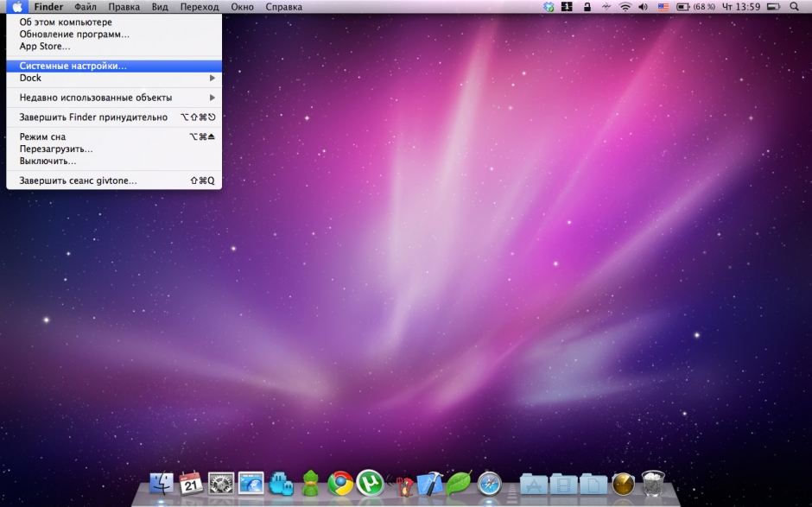Launch Adium green duck in the Dock
This screenshot has height=507, width=812.
pyautogui.click(x=310, y=484)
